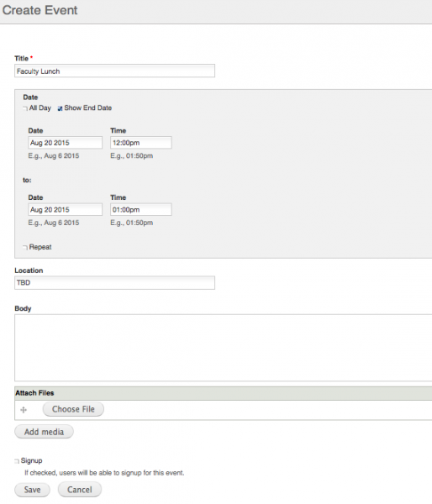This screenshot has height=504, width=432.
Task: Click the end Time field 01:00pm
Action: (141, 209)
